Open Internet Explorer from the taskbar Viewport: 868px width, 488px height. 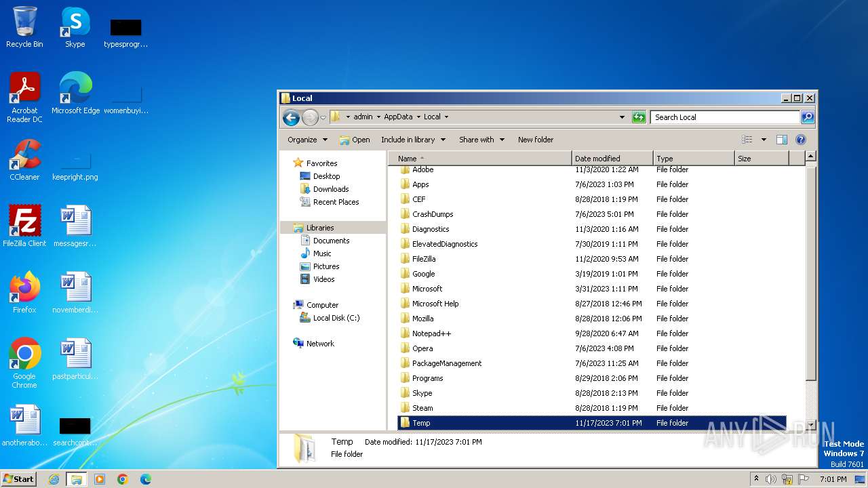click(x=54, y=479)
